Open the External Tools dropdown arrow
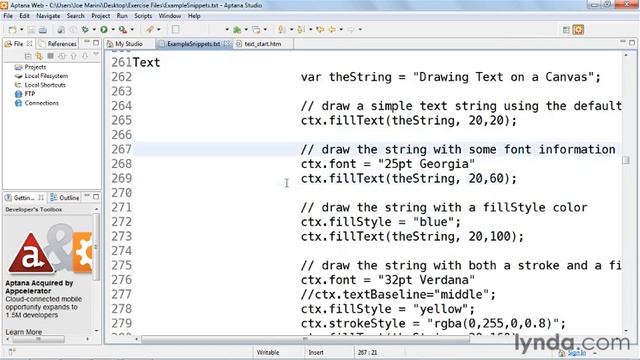Image resolution: width=640 pixels, height=360 pixels. click(x=132, y=29)
